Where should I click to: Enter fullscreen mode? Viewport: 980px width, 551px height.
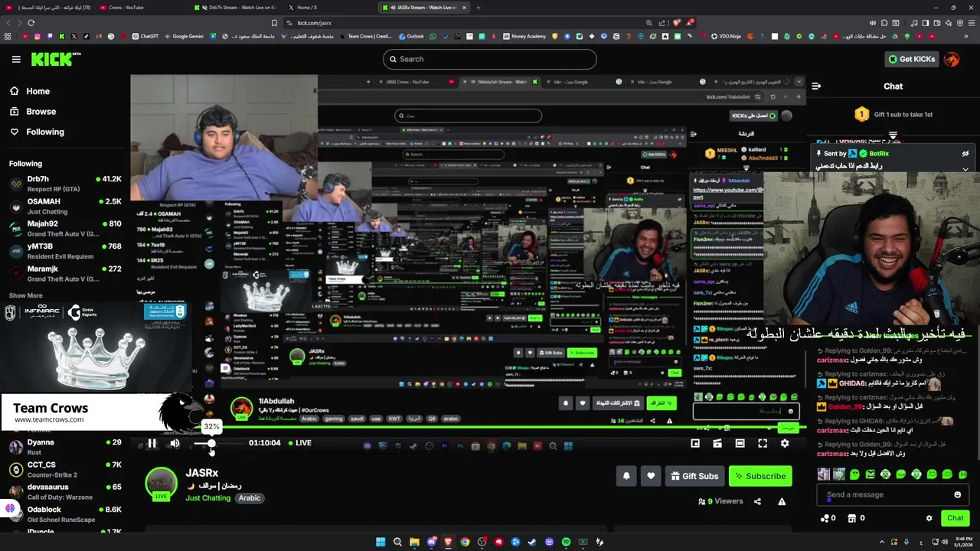point(763,443)
